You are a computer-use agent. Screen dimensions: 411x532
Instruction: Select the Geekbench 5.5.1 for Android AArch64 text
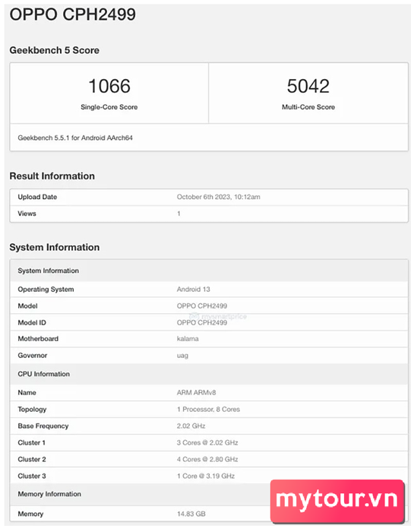(75, 138)
